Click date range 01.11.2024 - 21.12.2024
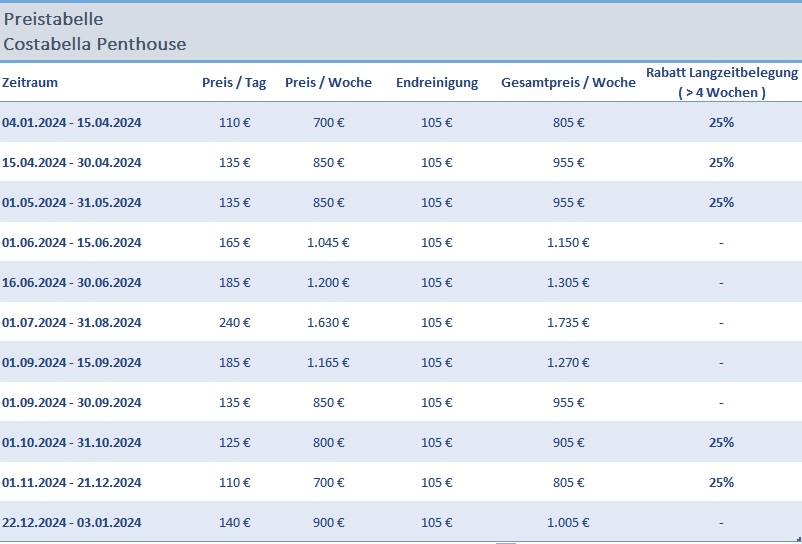The image size is (802, 544). [72, 483]
